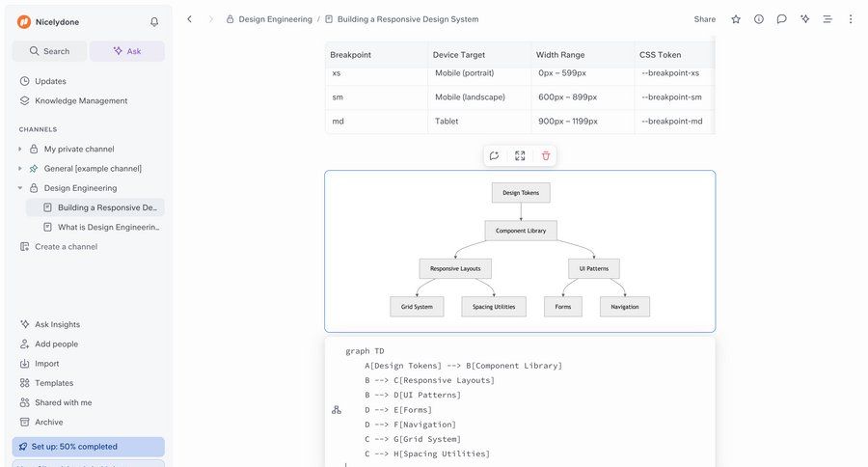
Task: Open the table of contents icon
Action: point(827,19)
